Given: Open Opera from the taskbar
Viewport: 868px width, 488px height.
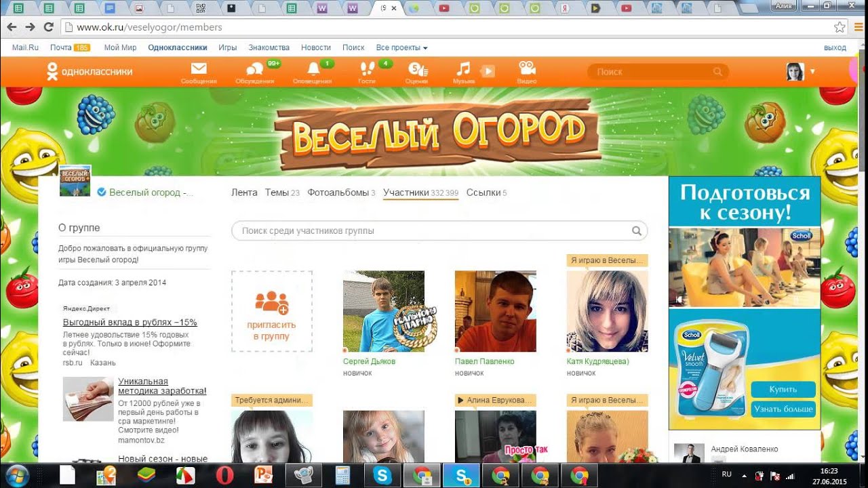Looking at the screenshot, I should (x=224, y=475).
